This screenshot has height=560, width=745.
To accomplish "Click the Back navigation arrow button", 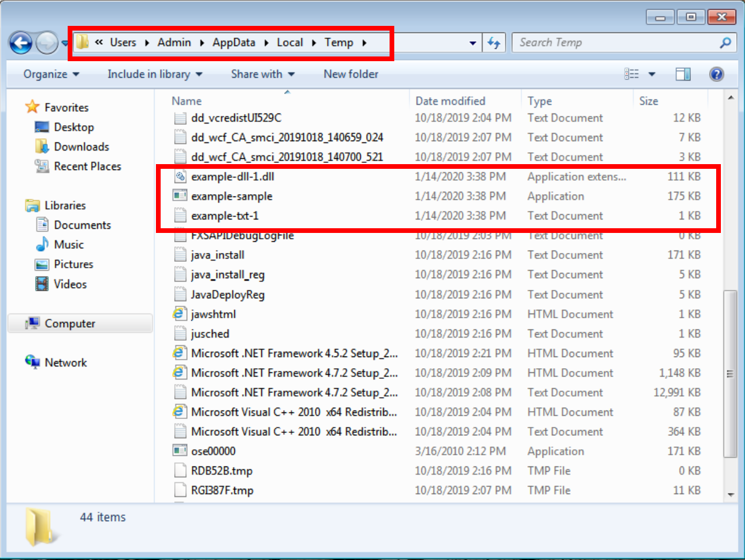I will [x=21, y=42].
